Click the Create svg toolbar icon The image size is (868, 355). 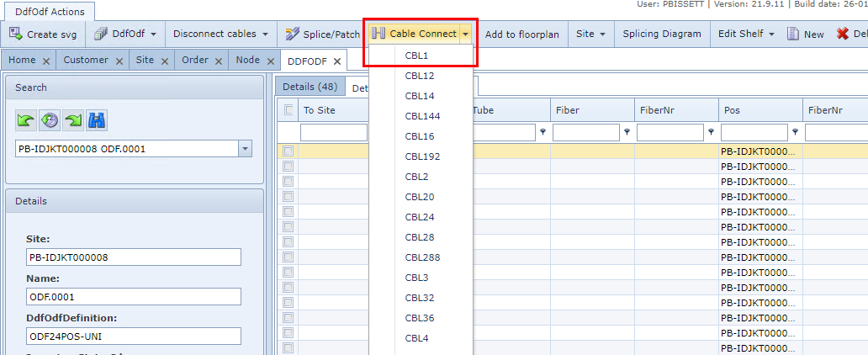pyautogui.click(x=16, y=34)
